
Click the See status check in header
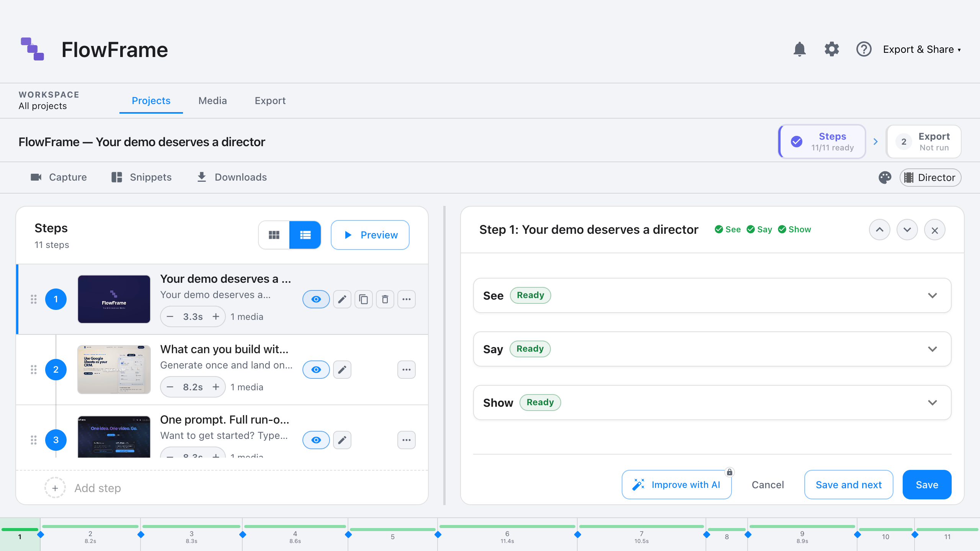tap(728, 229)
